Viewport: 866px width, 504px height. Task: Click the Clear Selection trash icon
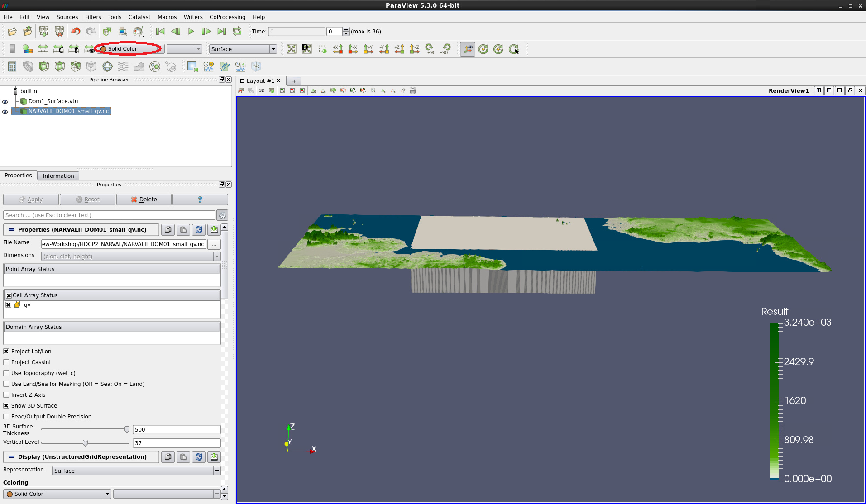pos(412,90)
